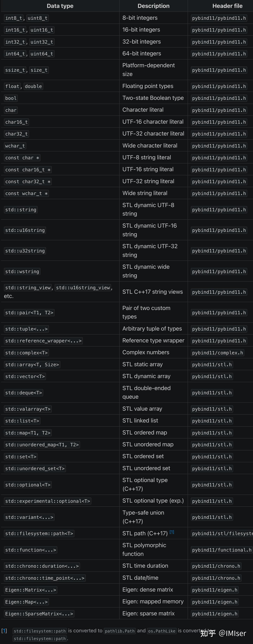This screenshot has width=253, height=644.
Task: Click the "Eigen: mapped memory" description text
Action: coord(153,601)
